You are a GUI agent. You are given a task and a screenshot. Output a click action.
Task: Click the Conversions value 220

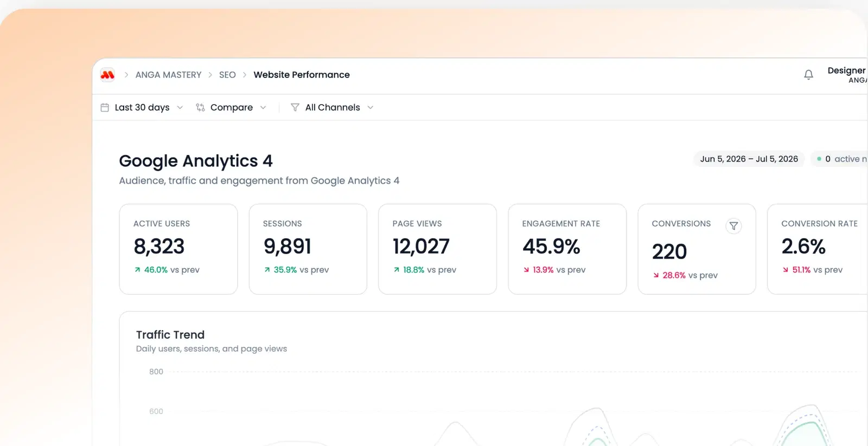669,252
